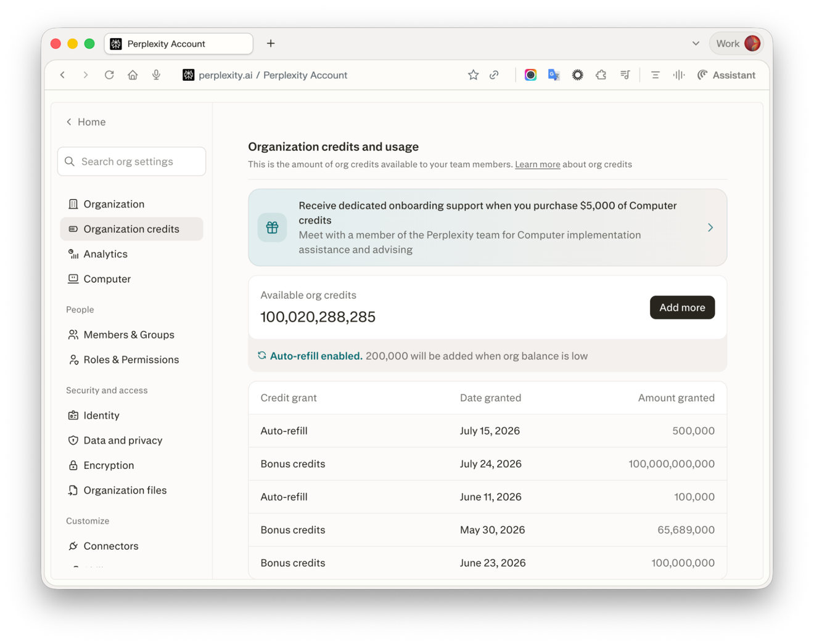Open the colorful circle extension icon
Screen dimensions: 814x644
coord(530,75)
